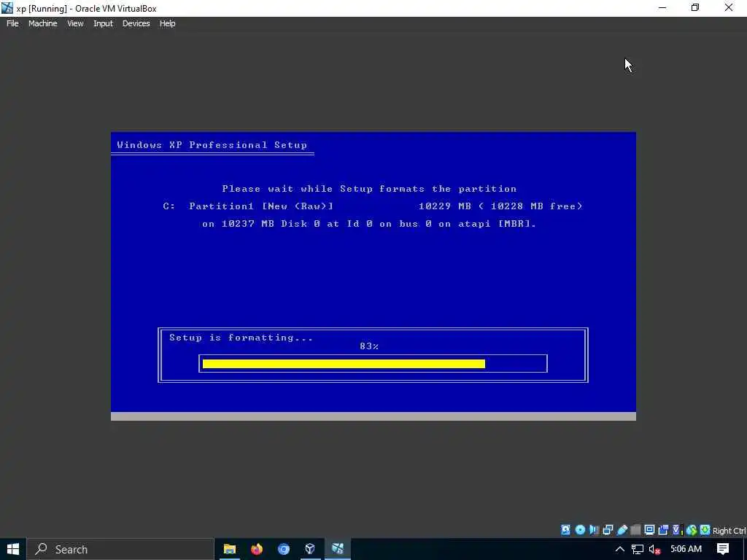Viewport: 747px width, 560px height.
Task: Click the USB devices status icon
Action: click(x=622, y=530)
